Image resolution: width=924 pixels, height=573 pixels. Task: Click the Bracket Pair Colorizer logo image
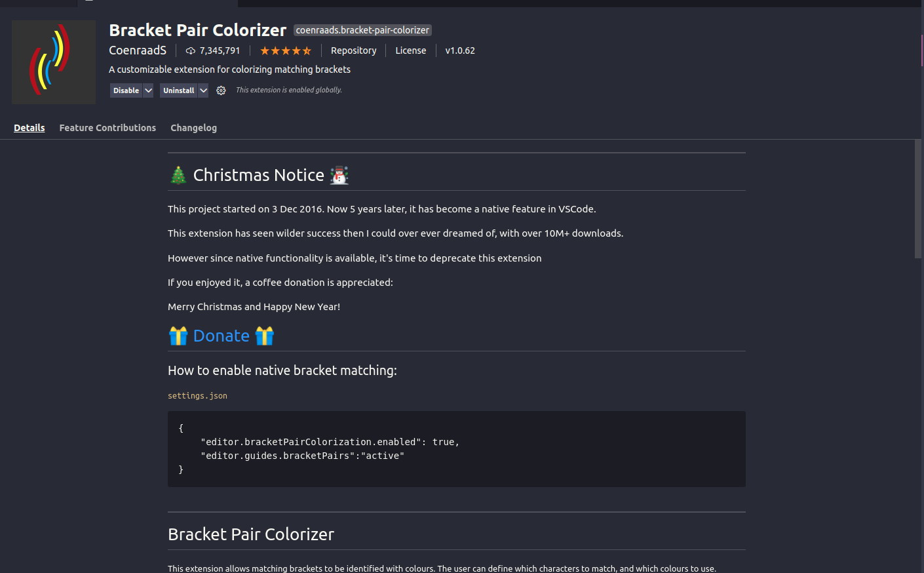point(53,62)
